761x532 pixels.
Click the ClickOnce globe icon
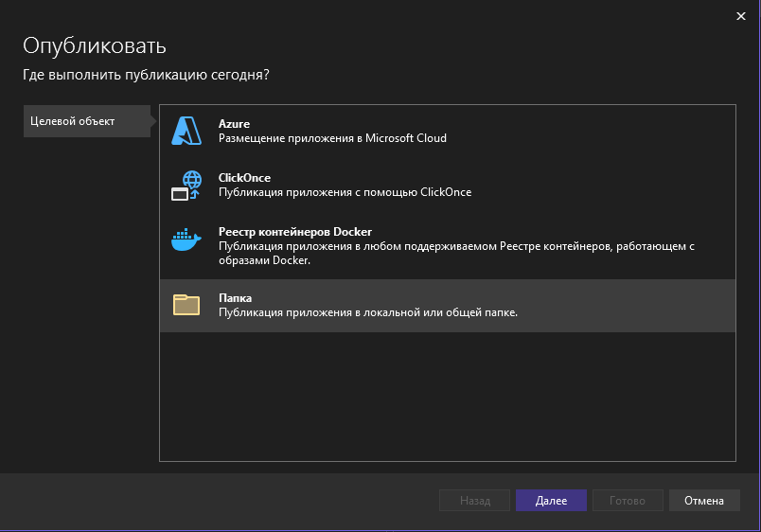click(186, 185)
